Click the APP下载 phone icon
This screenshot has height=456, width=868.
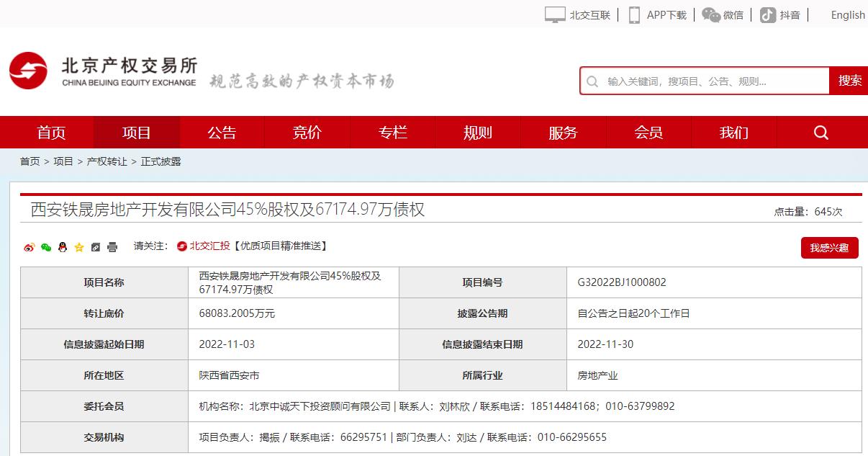pyautogui.click(x=634, y=14)
